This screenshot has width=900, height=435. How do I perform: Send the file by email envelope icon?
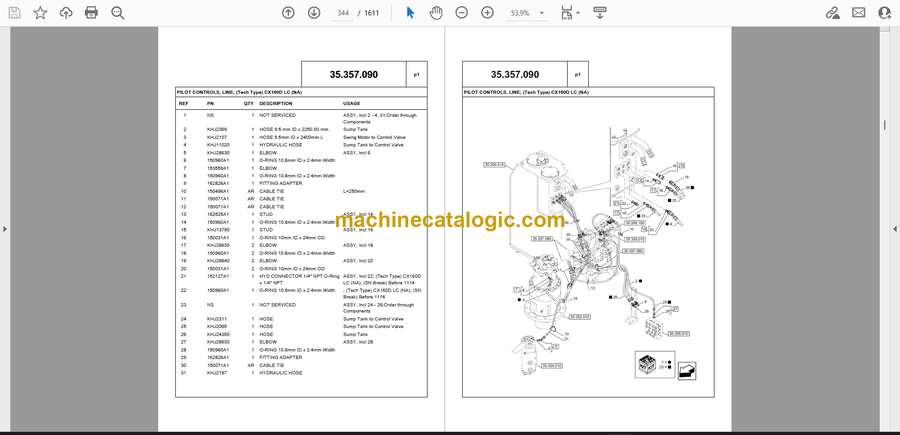pos(859,13)
